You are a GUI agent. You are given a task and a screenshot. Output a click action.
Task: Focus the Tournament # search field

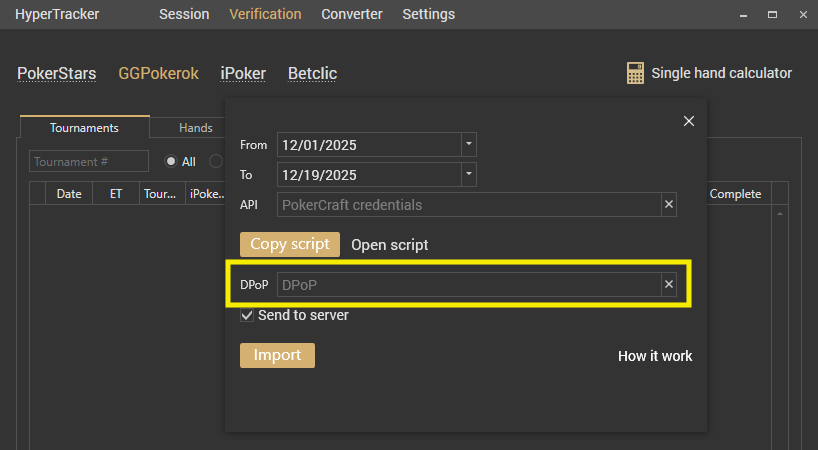tap(89, 161)
